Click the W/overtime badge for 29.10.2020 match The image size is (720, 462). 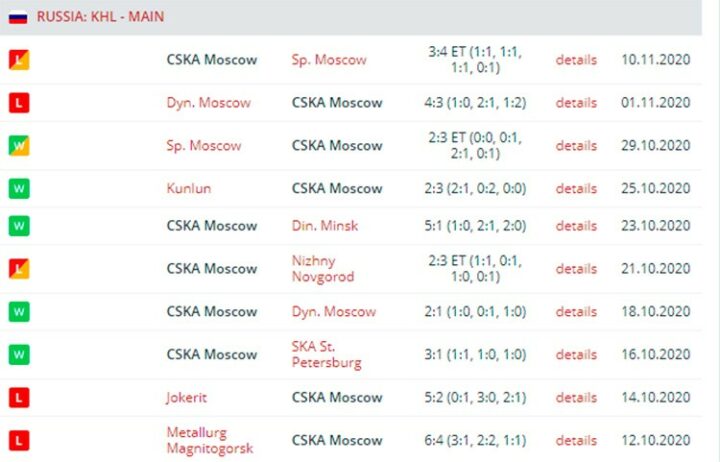(x=19, y=146)
